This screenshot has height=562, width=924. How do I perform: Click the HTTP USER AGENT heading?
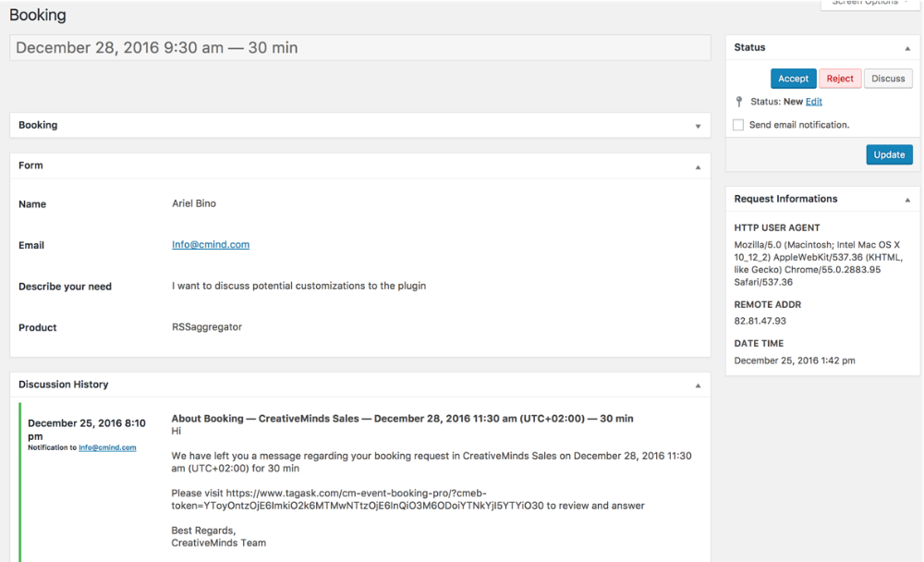click(777, 227)
